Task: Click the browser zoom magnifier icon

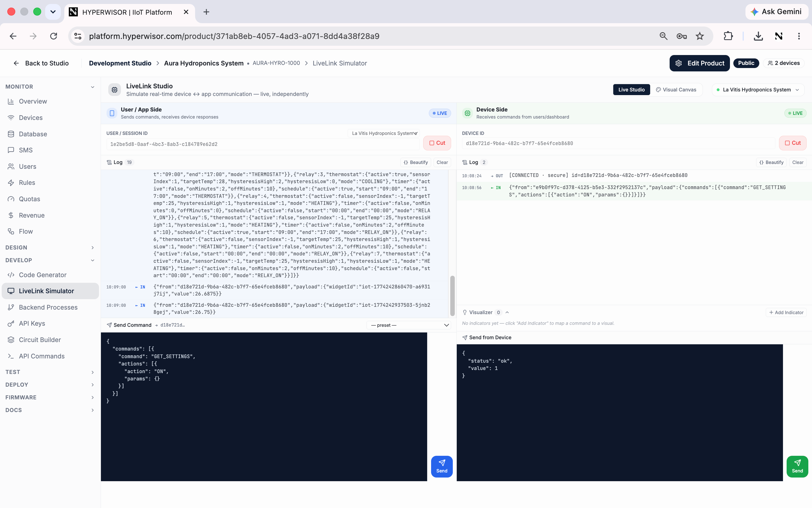Action: pos(663,36)
